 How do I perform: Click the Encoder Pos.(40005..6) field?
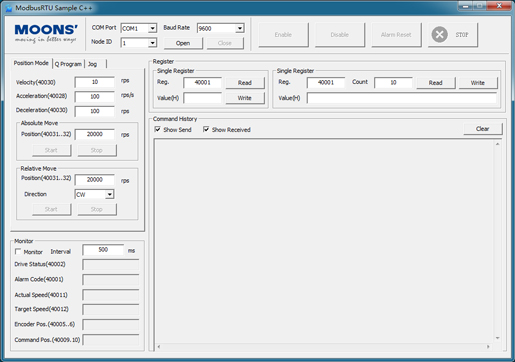coord(111,325)
